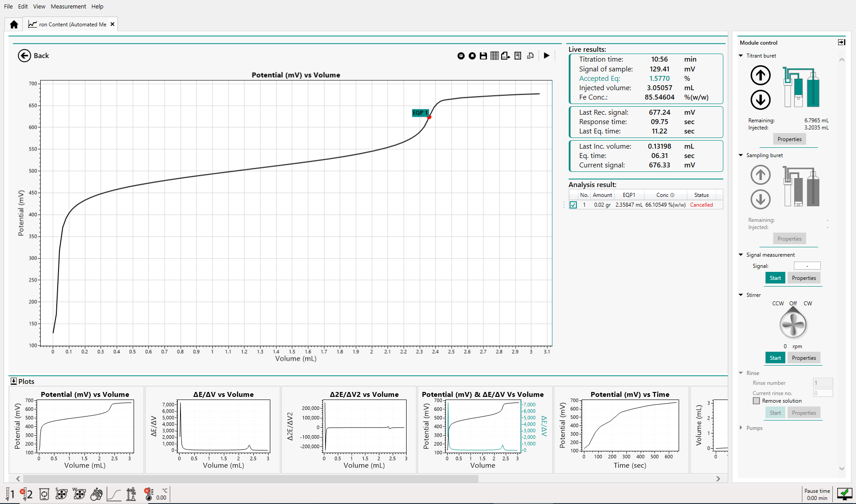Click the hand wash rinse icon
This screenshot has width=856, height=504.
click(97, 494)
